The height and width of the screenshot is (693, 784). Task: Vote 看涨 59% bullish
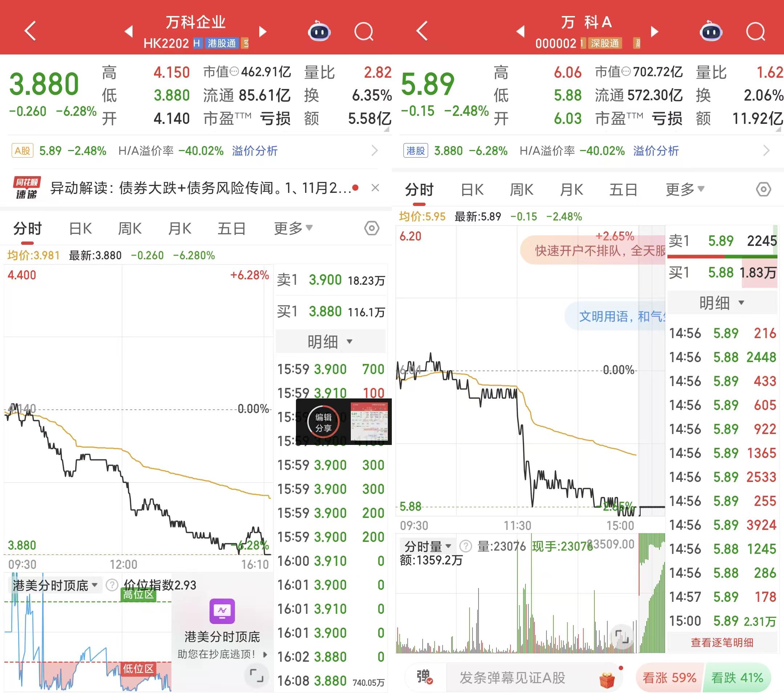pos(669,678)
